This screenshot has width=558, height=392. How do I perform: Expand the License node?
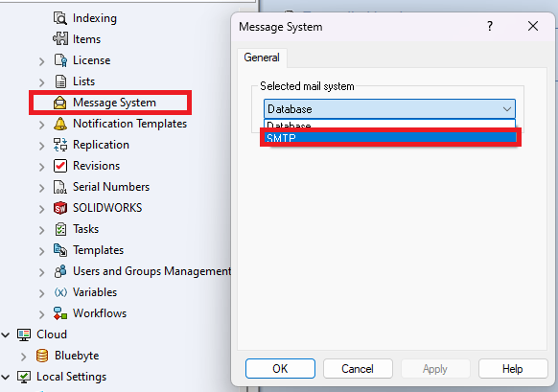(41, 61)
